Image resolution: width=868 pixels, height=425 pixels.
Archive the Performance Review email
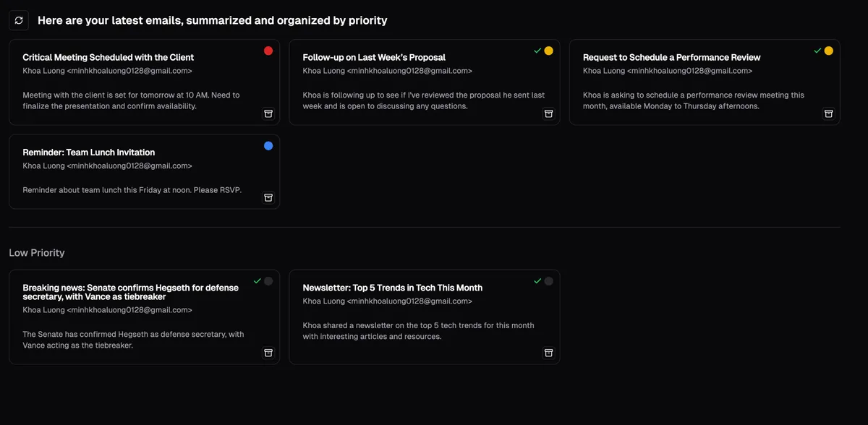pos(828,113)
